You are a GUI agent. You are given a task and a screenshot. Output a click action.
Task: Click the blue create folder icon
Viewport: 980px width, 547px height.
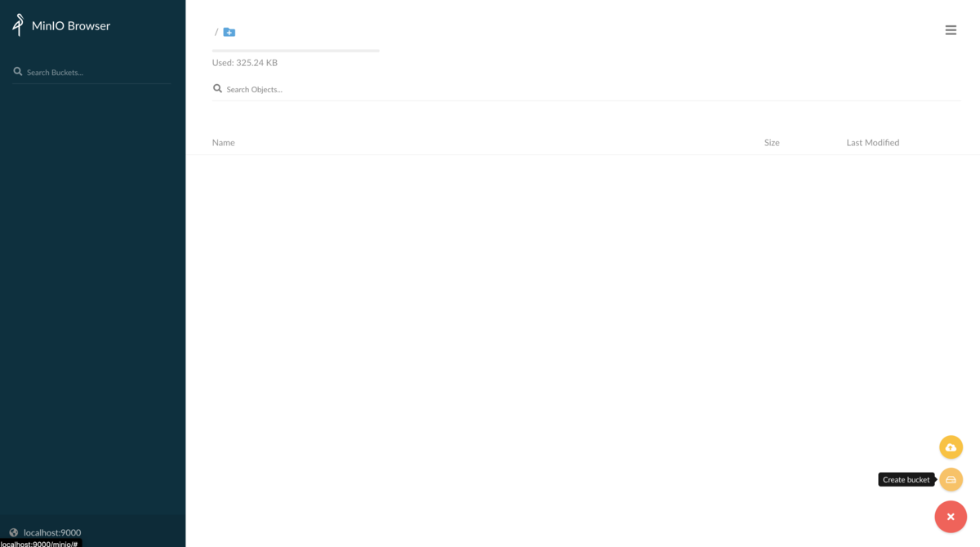(229, 32)
